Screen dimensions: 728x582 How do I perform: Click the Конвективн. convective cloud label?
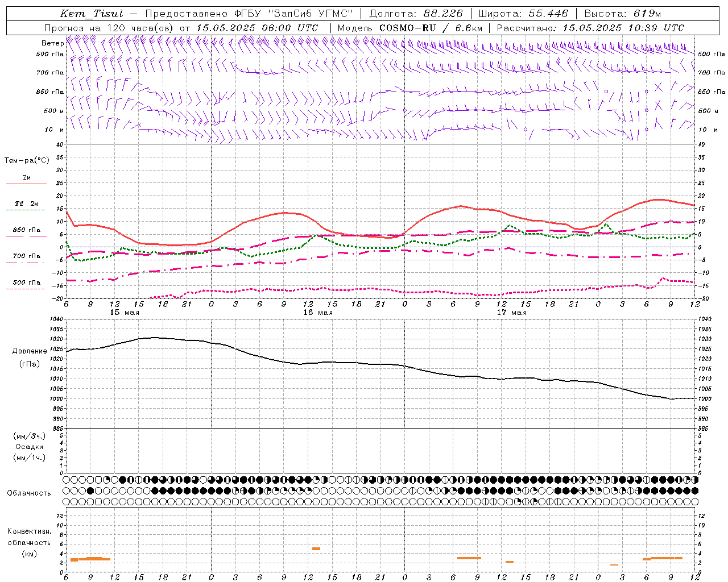click(x=29, y=531)
